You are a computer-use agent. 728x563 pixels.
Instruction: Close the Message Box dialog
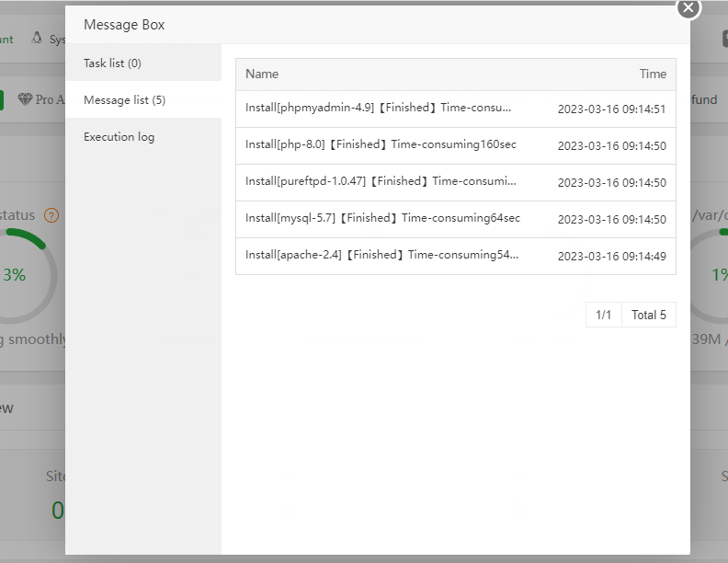(x=688, y=7)
